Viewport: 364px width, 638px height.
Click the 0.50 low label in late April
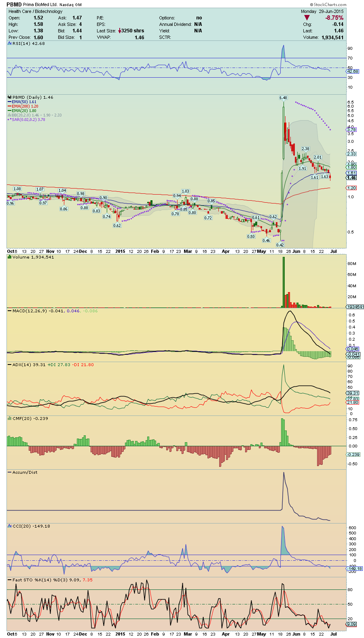coord(251,236)
